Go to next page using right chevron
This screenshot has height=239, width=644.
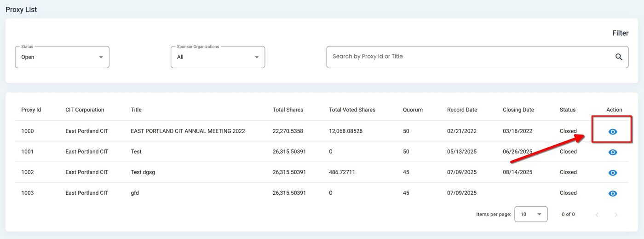[x=616, y=215]
